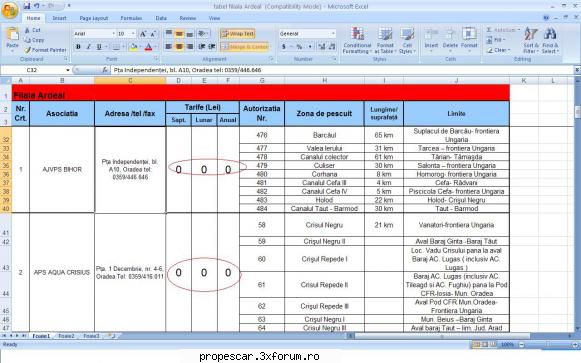581x363 pixels.
Task: Switch to the Foaie2 sheet tab
Action: point(66,336)
